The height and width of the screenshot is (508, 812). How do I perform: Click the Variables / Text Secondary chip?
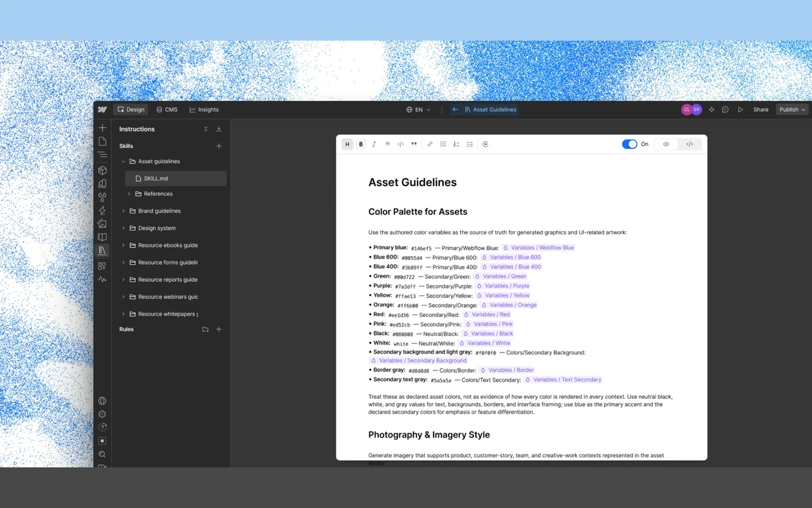(563, 380)
